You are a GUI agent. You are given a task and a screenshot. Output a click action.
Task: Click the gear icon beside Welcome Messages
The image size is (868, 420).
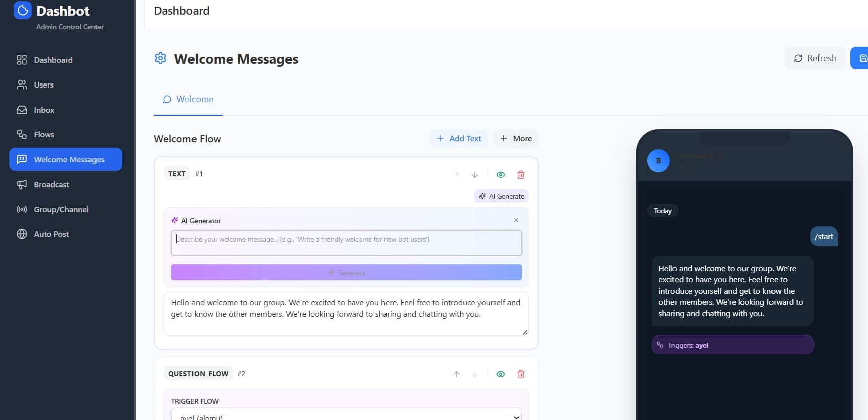click(160, 58)
